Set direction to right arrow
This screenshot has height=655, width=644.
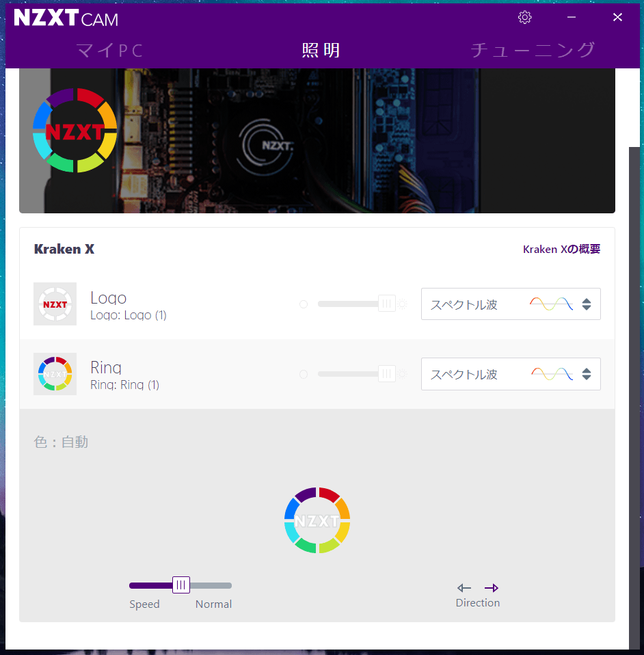[492, 588]
